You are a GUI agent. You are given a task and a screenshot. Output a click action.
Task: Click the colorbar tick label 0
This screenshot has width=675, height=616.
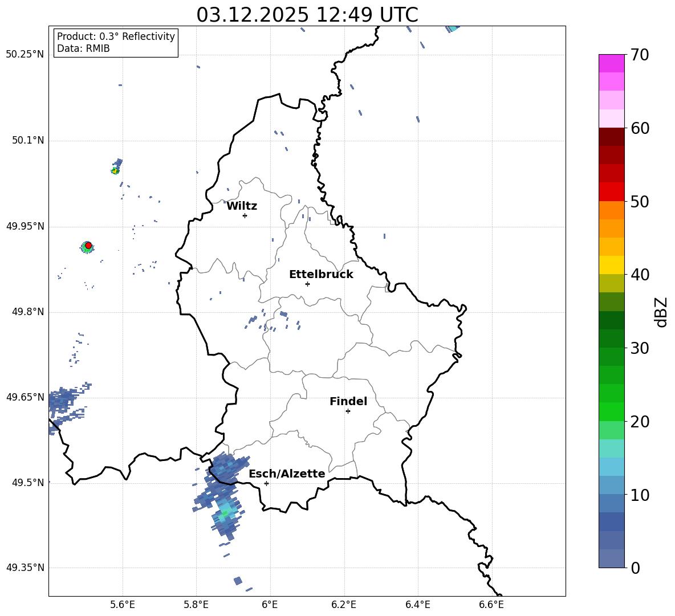tap(635, 568)
